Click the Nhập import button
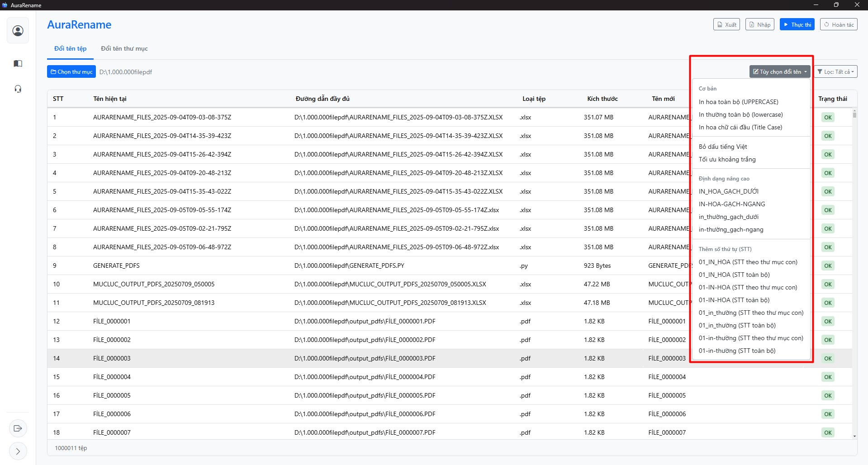The height and width of the screenshot is (465, 868). click(760, 24)
